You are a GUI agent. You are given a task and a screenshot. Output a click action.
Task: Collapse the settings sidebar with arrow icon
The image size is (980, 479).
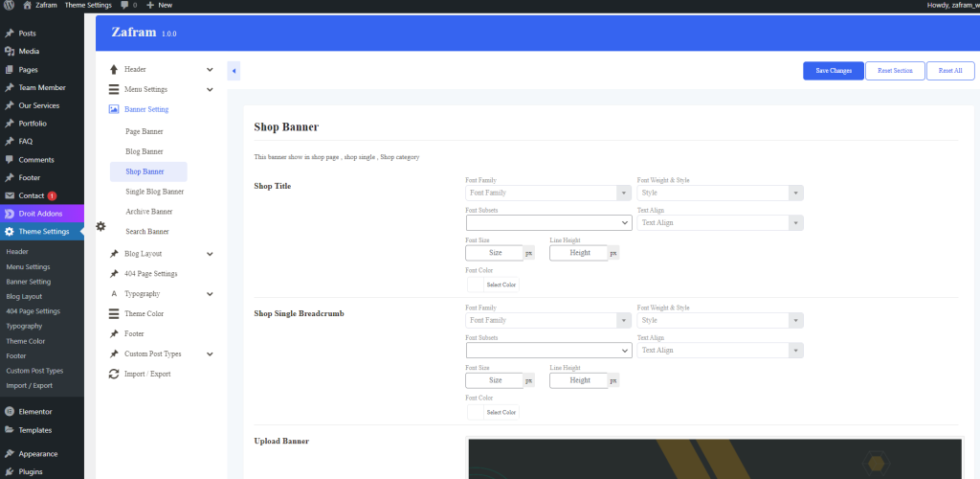coord(234,71)
